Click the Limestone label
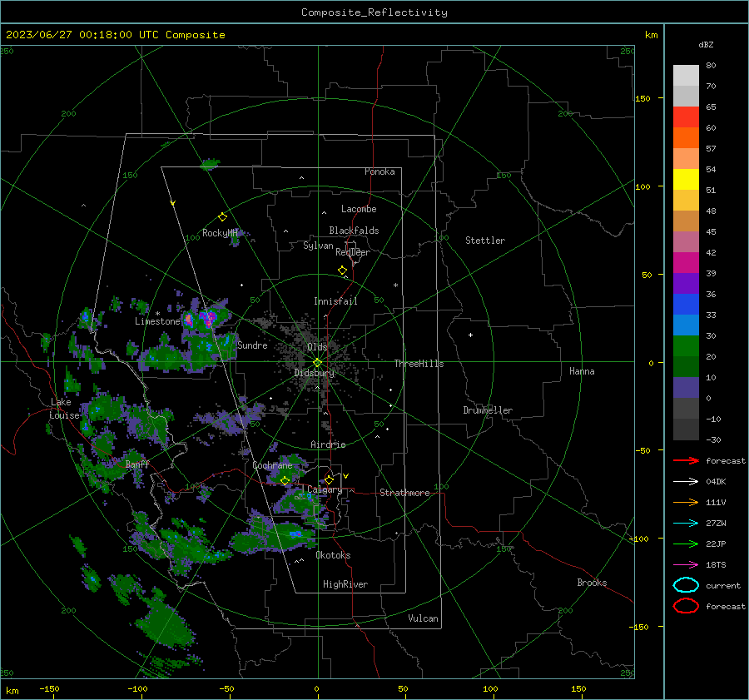 click(x=157, y=321)
